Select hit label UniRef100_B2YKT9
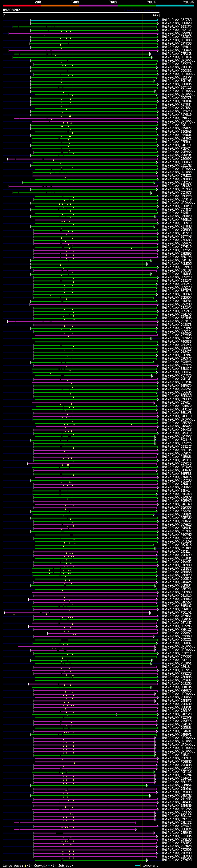 pyautogui.click(x=177, y=200)
